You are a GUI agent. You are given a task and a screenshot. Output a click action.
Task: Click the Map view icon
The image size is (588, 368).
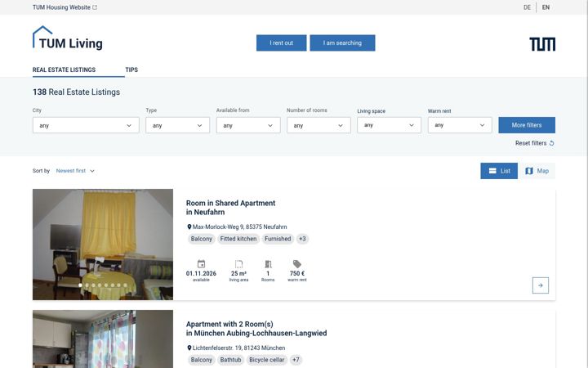click(x=528, y=171)
